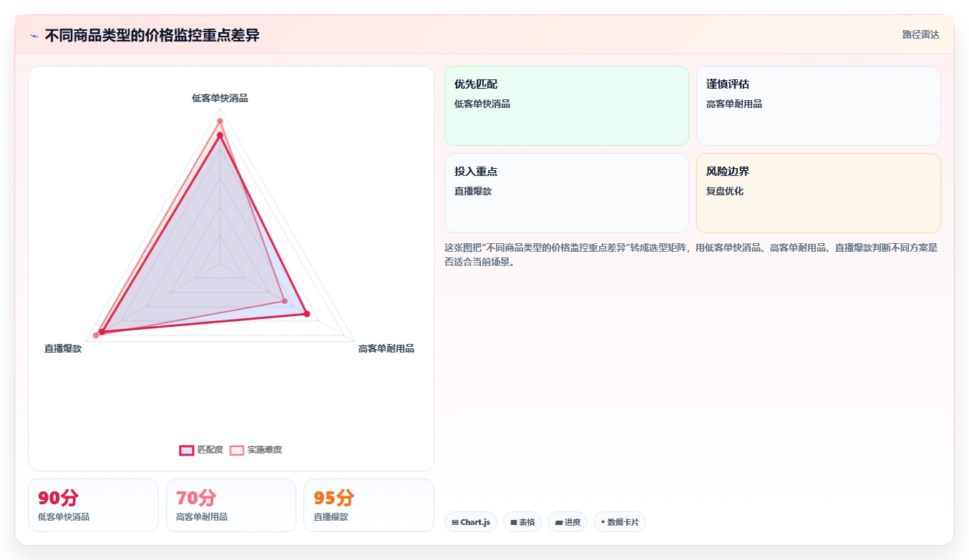Image resolution: width=969 pixels, height=560 pixels.
Task: Open the 投入重点 card
Action: coord(567,193)
